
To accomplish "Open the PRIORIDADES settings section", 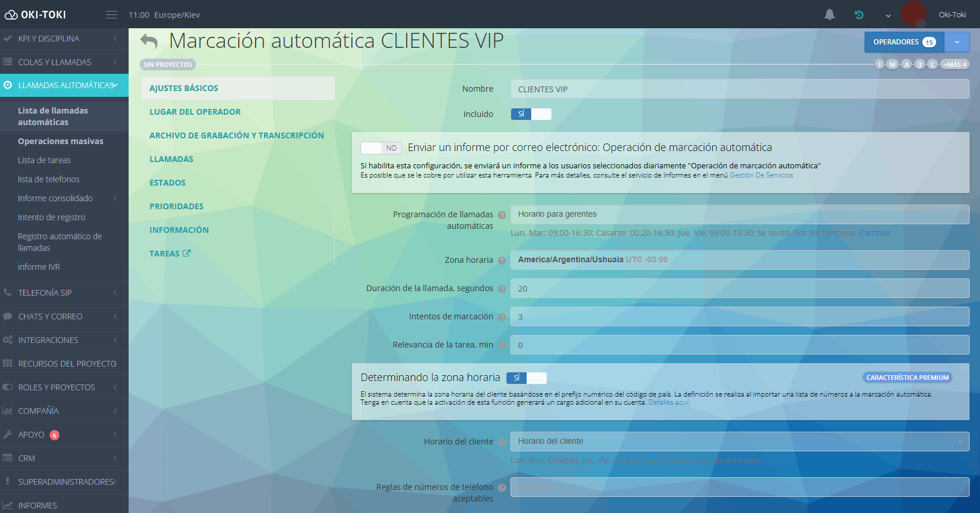I will tap(177, 206).
